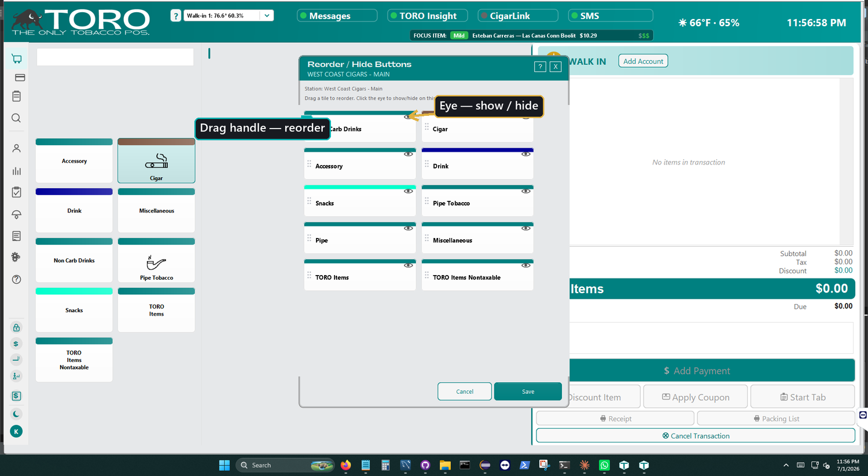This screenshot has width=868, height=476.
Task: Grab the drag handle on Snacks tile
Action: (309, 202)
